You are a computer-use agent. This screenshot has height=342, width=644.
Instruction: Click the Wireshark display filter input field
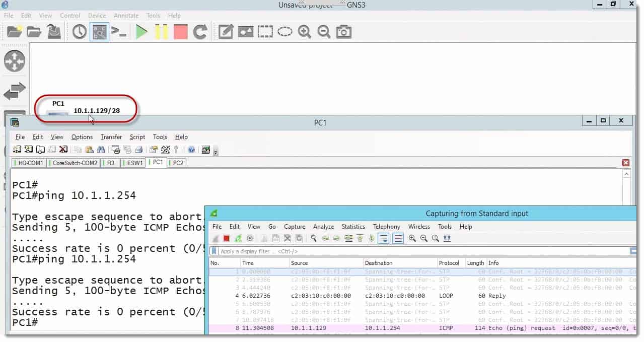point(424,251)
